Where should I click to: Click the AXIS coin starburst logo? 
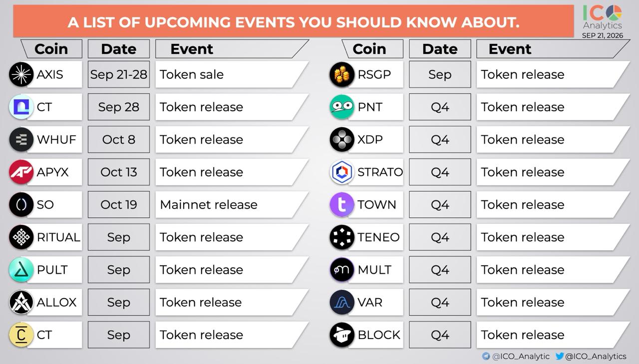[x=21, y=74]
